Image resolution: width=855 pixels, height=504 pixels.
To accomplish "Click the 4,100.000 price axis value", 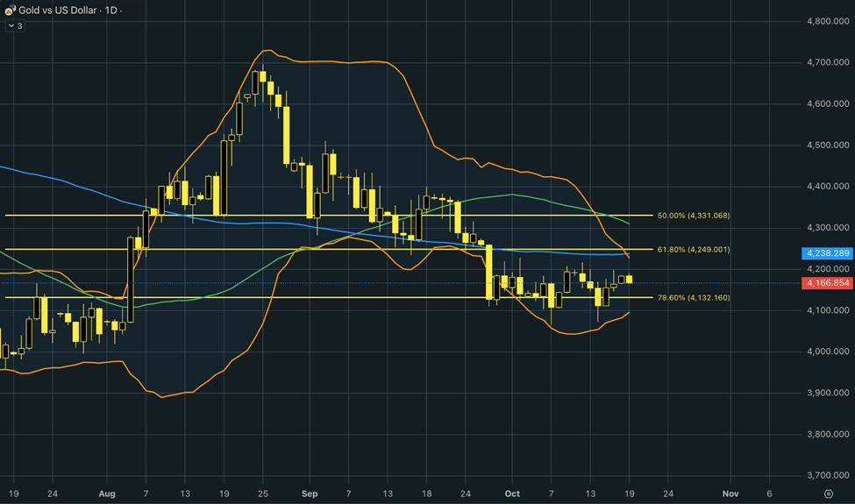I will pos(828,310).
